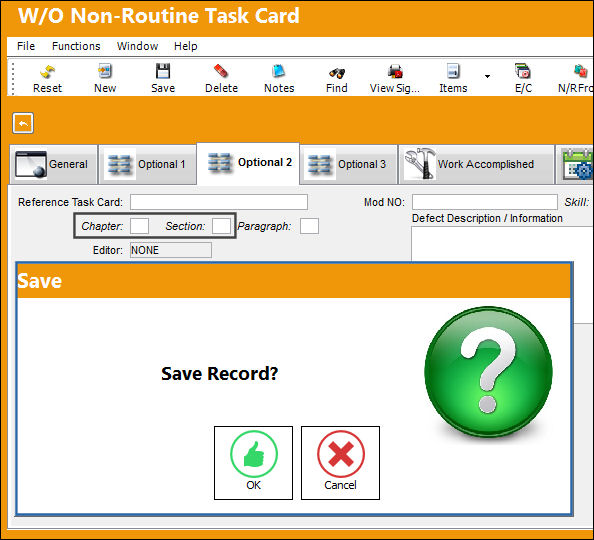
Task: Open Notes from the toolbar
Action: (x=279, y=71)
